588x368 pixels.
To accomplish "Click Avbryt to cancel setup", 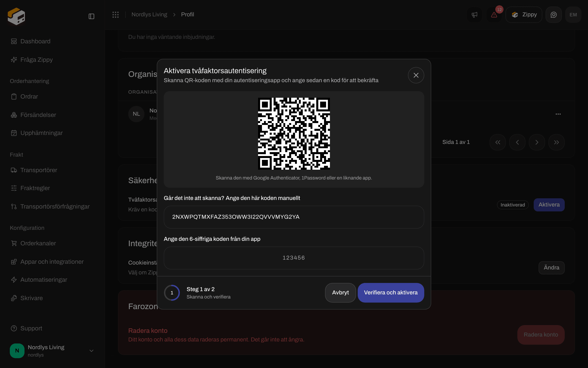I will point(340,293).
